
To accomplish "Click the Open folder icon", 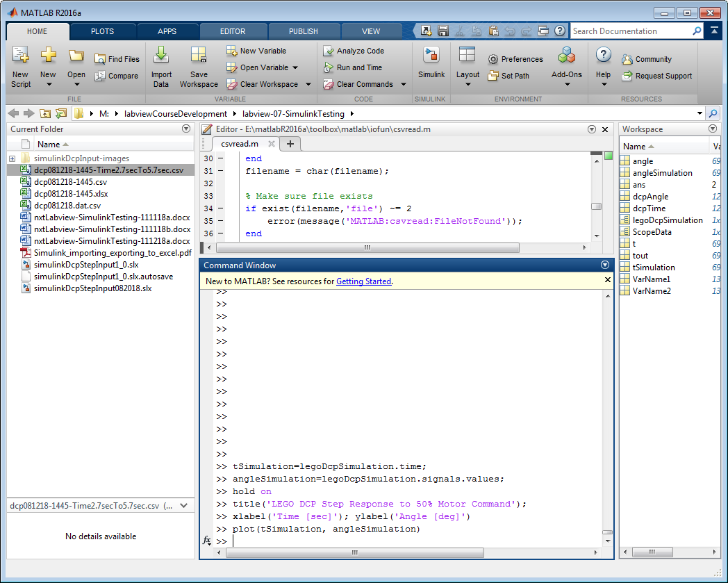I will pyautogui.click(x=76, y=56).
